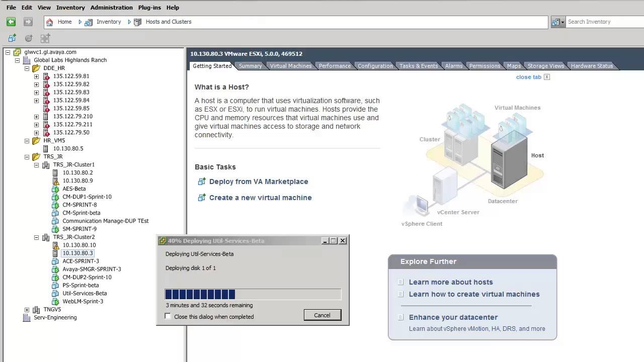Select PS-Sprint-beta in the tree
This screenshot has height=362, width=644.
click(x=80, y=286)
